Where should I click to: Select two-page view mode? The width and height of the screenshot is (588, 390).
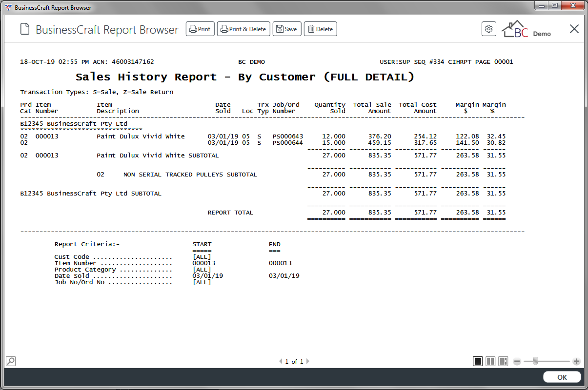[x=490, y=361]
